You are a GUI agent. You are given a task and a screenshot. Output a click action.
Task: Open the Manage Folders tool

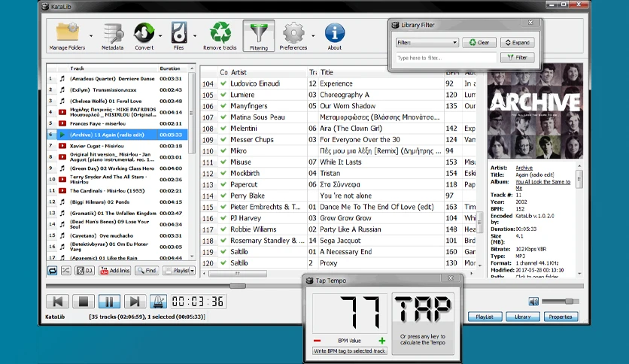[x=68, y=36]
